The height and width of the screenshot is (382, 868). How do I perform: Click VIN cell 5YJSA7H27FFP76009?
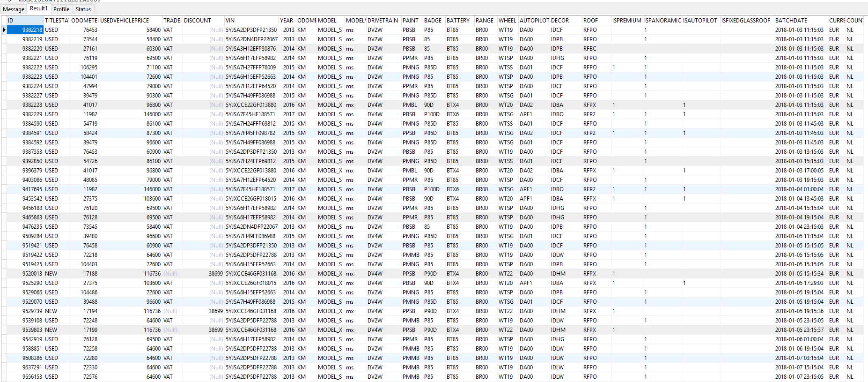(251, 67)
